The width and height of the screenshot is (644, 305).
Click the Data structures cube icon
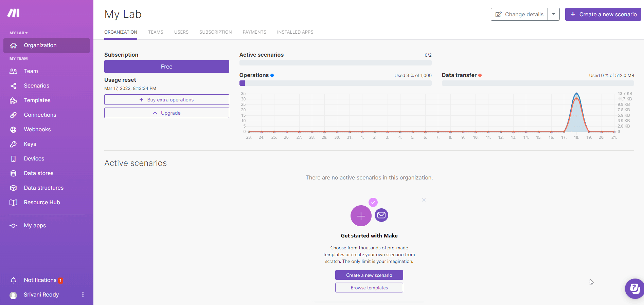[x=14, y=188]
